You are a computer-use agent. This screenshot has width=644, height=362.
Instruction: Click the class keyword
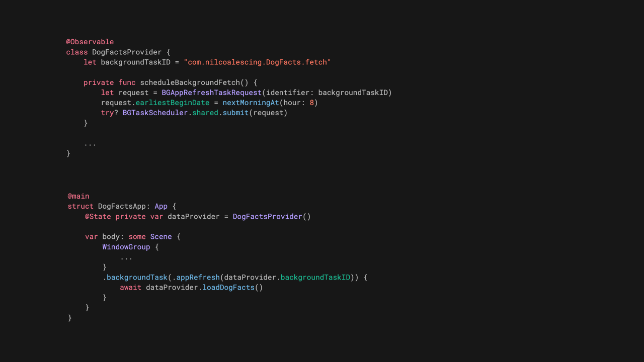[77, 52]
